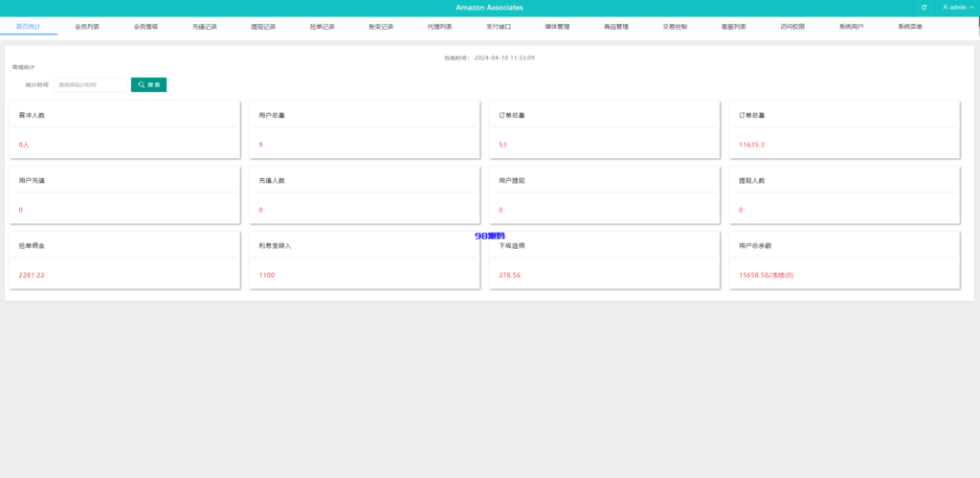Click the 0 value under 提现人数
Screen dimensions: 980x478
(741, 210)
